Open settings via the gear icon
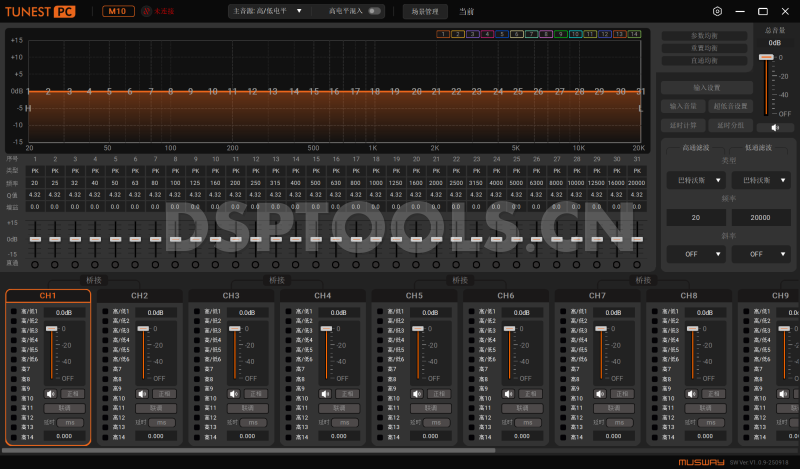This screenshot has height=469, width=800. (717, 12)
